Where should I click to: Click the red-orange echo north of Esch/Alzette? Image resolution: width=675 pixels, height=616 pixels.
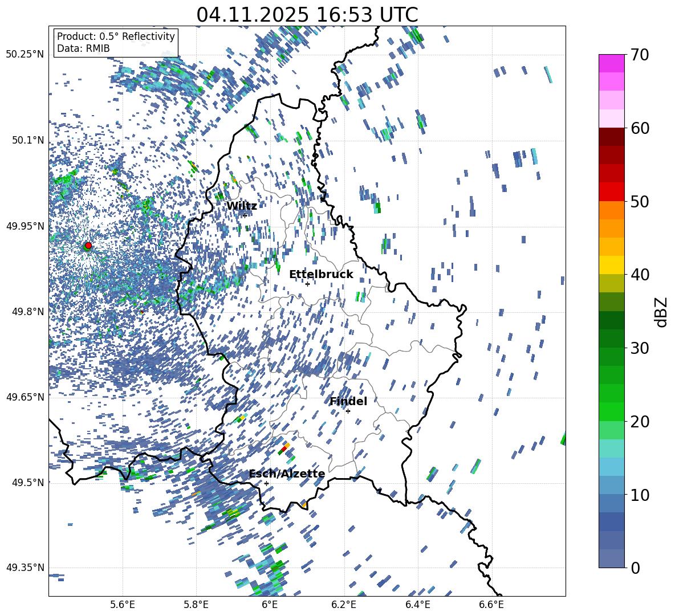(x=283, y=450)
